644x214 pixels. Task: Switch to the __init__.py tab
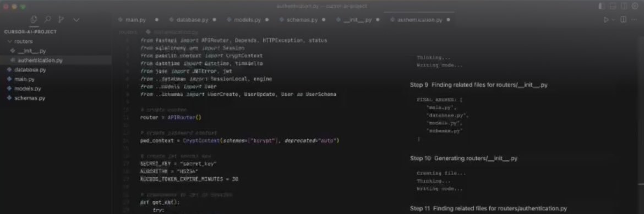tap(357, 20)
